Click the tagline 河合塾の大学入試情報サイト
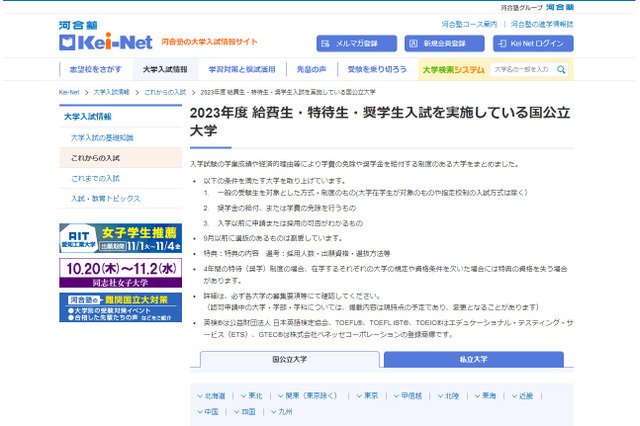 [x=209, y=42]
